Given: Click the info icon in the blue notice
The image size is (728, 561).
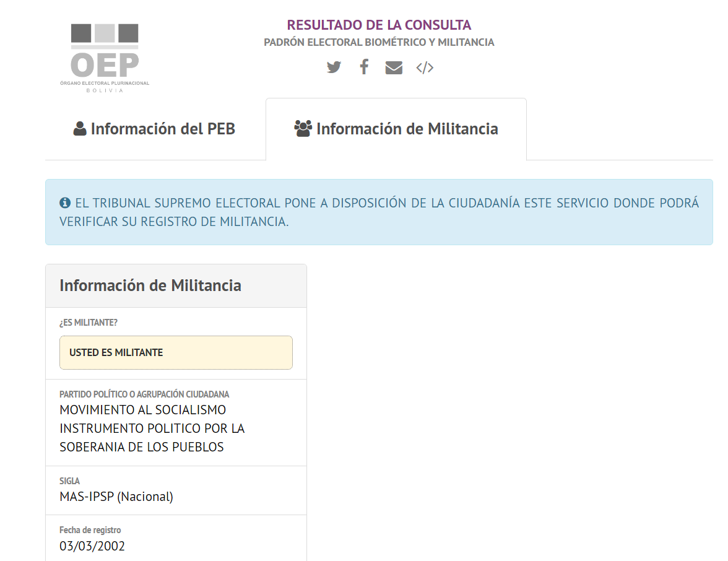Looking at the screenshot, I should pos(65,203).
